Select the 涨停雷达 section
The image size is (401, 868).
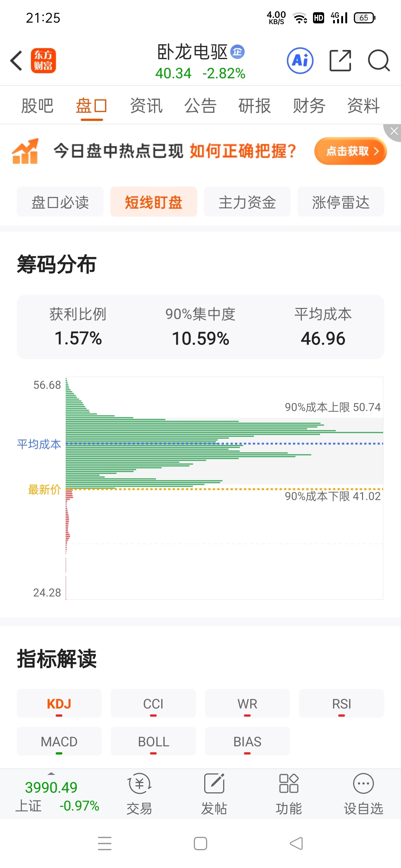point(340,202)
